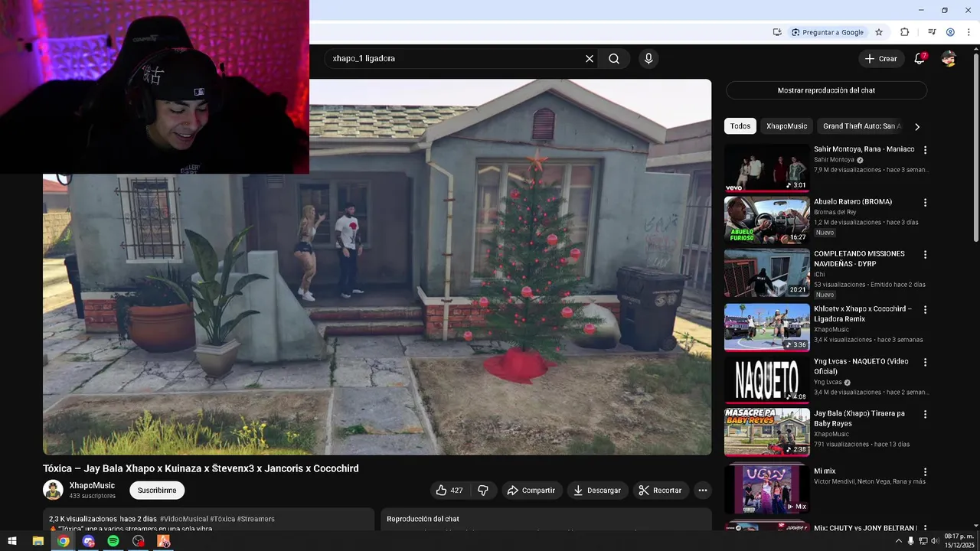This screenshot has width=980, height=551.
Task: Open Spotify from the taskbar
Action: [113, 541]
